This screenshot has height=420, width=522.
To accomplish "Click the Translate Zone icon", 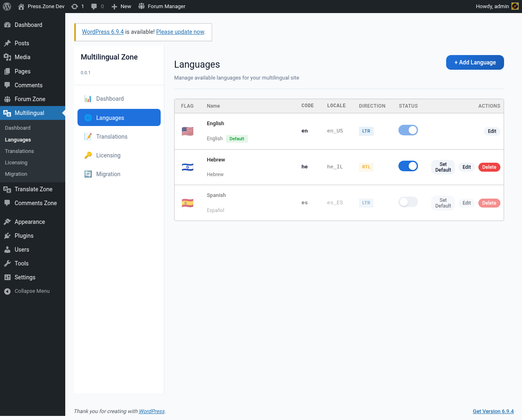I will [x=7, y=189].
